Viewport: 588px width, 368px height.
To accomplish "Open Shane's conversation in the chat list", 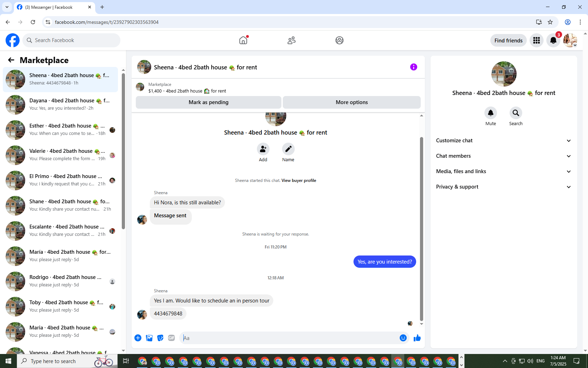I will click(x=61, y=206).
